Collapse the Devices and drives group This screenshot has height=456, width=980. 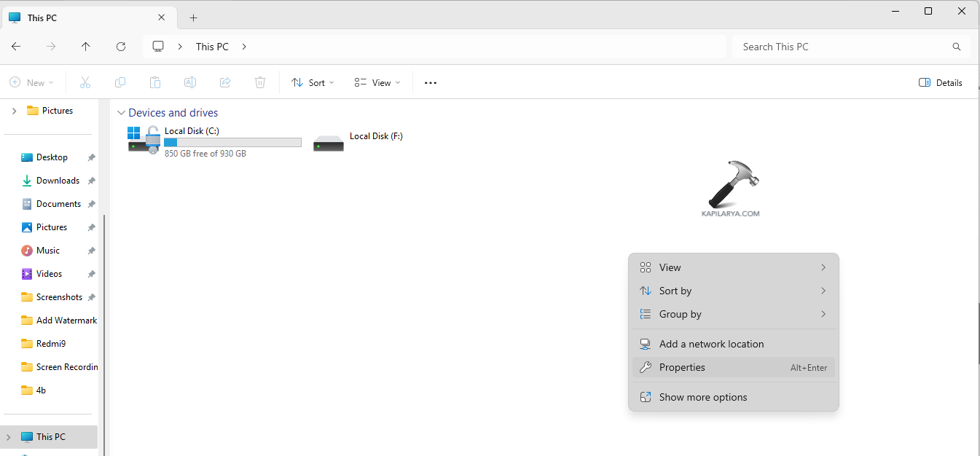click(121, 113)
